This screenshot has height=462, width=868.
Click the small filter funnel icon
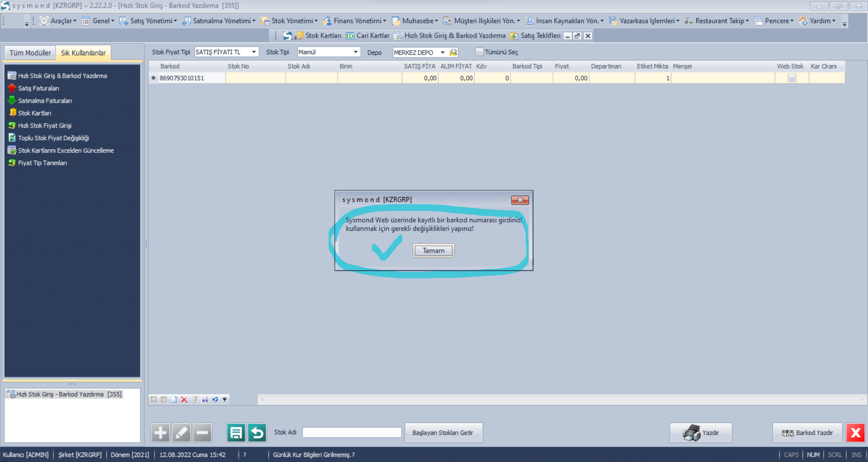(x=225, y=400)
